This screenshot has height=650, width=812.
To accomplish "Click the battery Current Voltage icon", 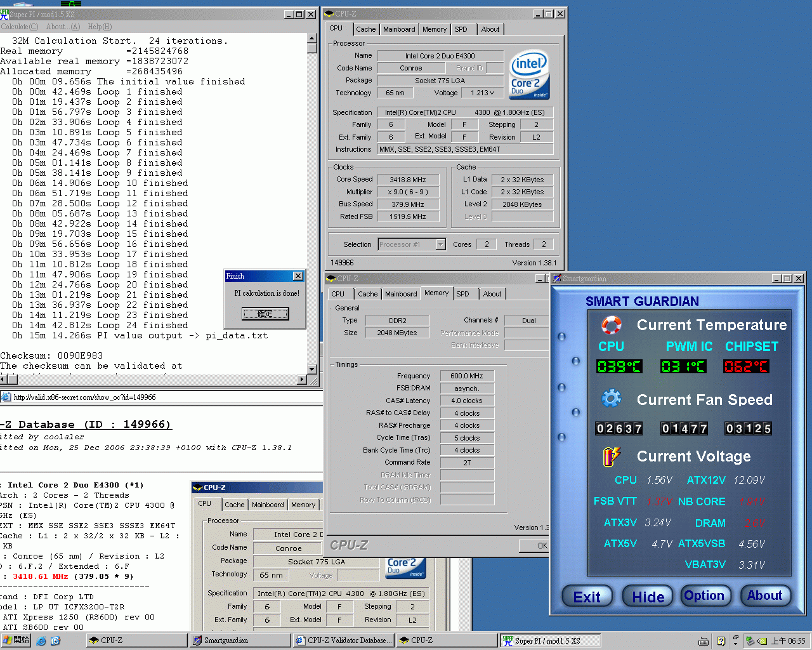I will 612,456.
